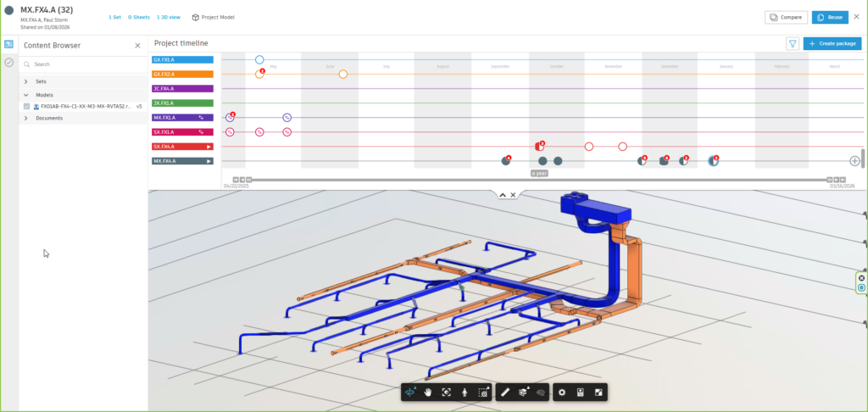Select the Measure ruler tool
Viewport: 868px width, 412px height.
[x=505, y=392]
